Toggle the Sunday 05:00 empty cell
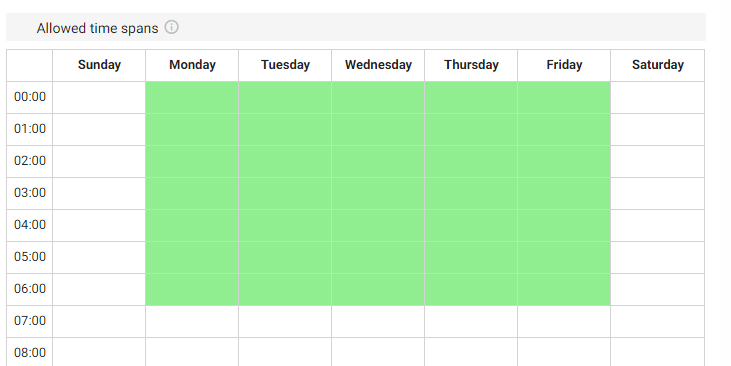 (99, 257)
